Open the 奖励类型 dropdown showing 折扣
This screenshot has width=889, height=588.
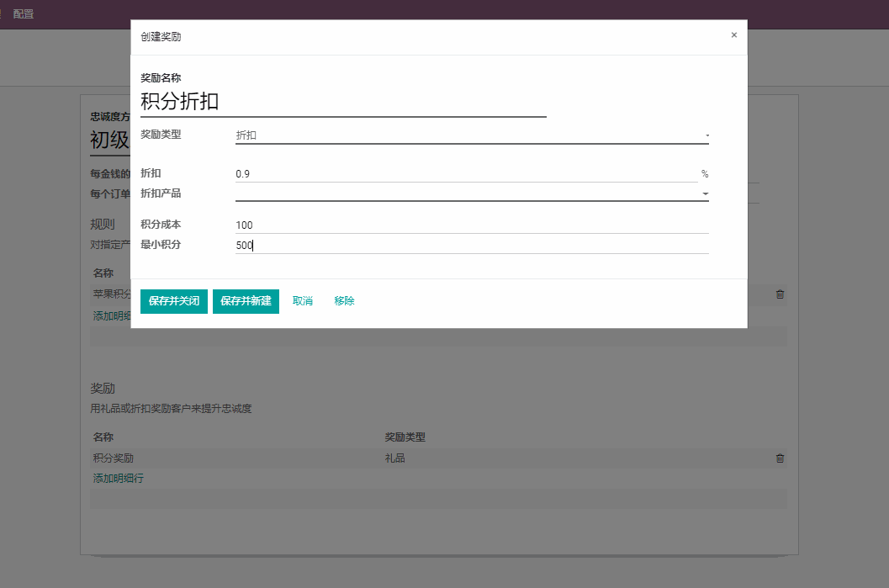tap(471, 135)
